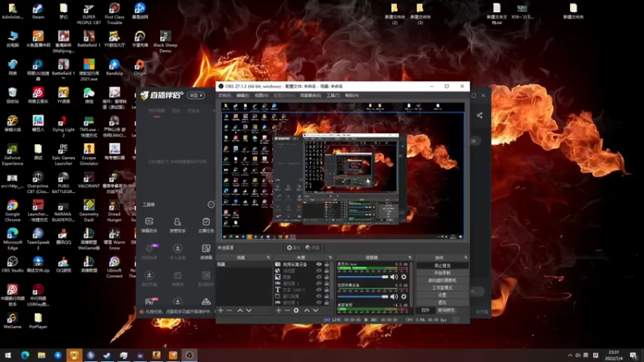Pop out the 场景 dock panel
Viewport: 644px width, 362px height.
pyautogui.click(x=268, y=257)
